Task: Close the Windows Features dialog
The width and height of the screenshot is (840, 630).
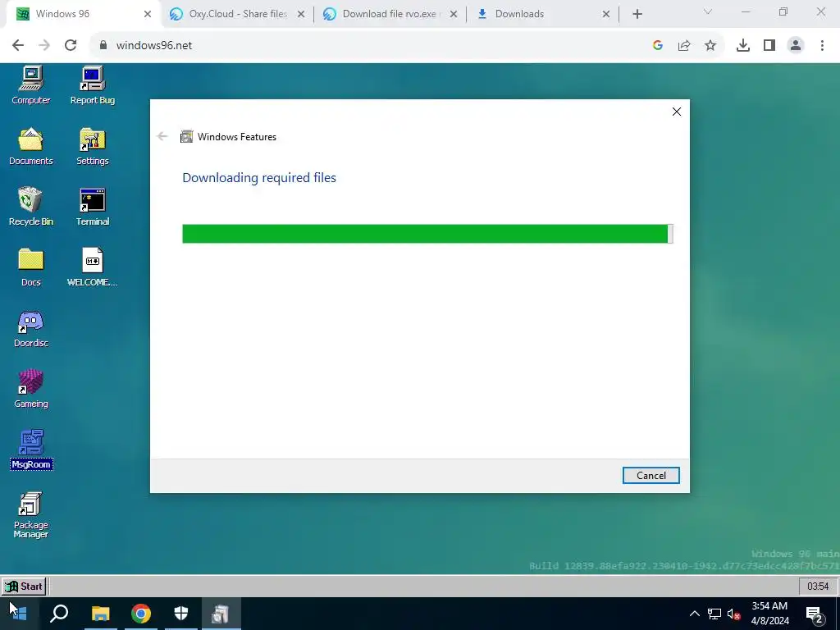Action: (x=677, y=112)
